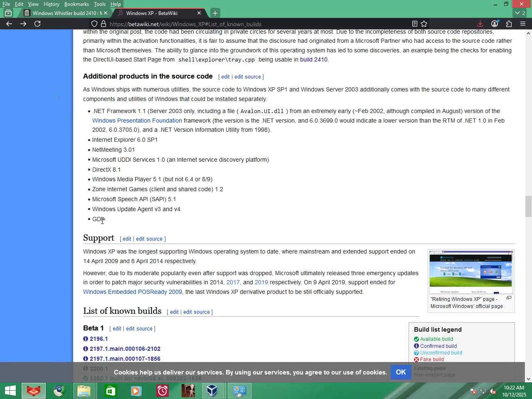Close the Windows XP - BetaWiki tab
Image resolution: width=532 pixels, height=399 pixels.
[x=199, y=13]
